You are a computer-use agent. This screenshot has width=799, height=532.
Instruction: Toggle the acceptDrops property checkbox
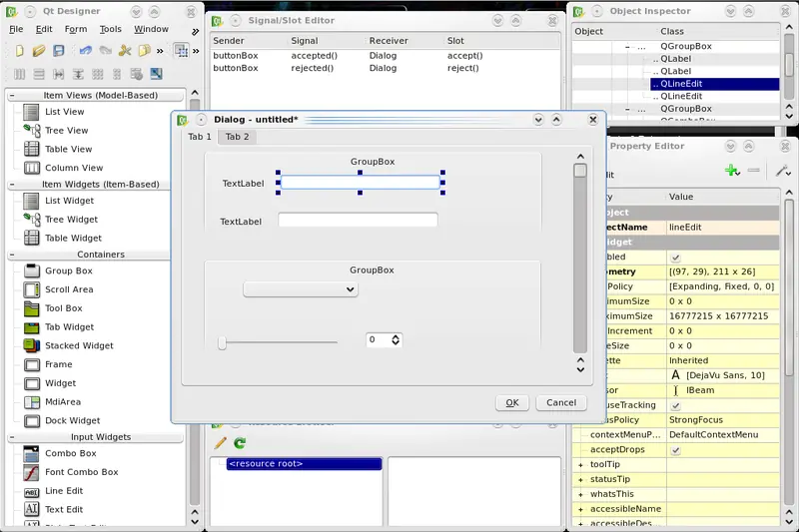click(x=675, y=450)
